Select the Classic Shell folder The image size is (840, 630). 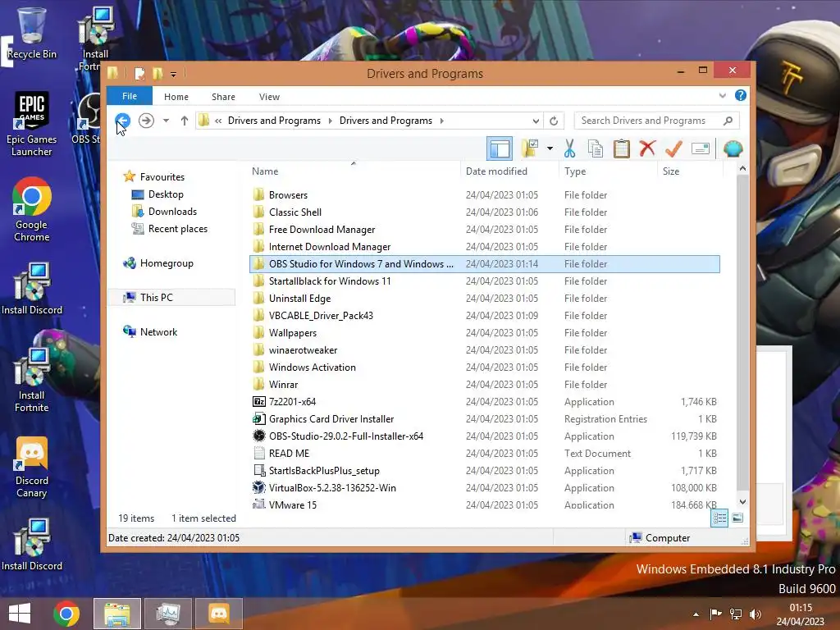point(484,212)
